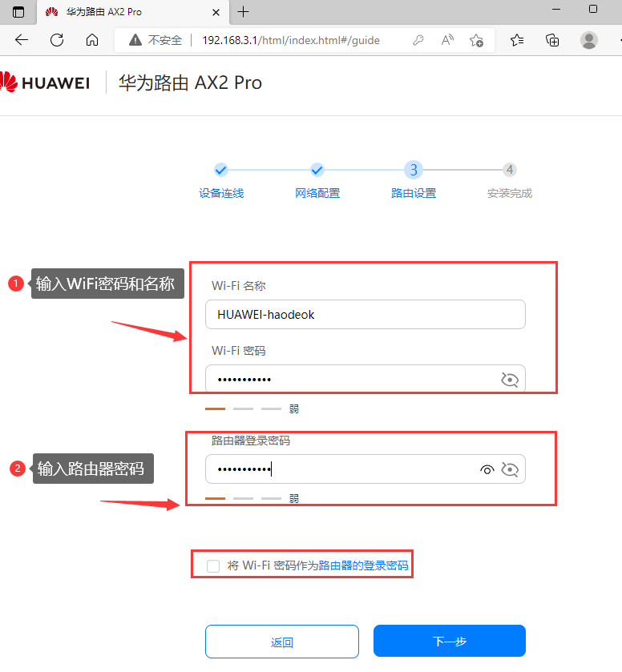Click the 路由器登录密码 input field
The width and height of the screenshot is (622, 672).
[366, 469]
